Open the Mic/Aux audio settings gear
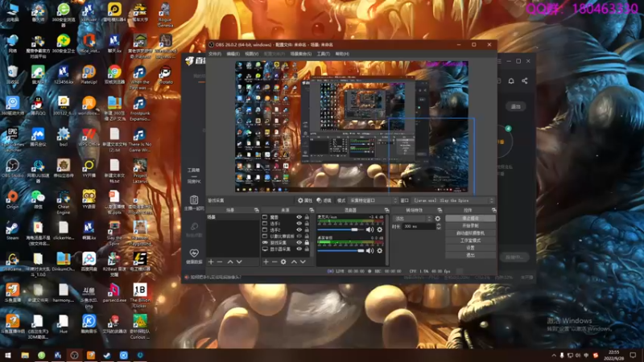The image size is (644, 362). pos(380,230)
